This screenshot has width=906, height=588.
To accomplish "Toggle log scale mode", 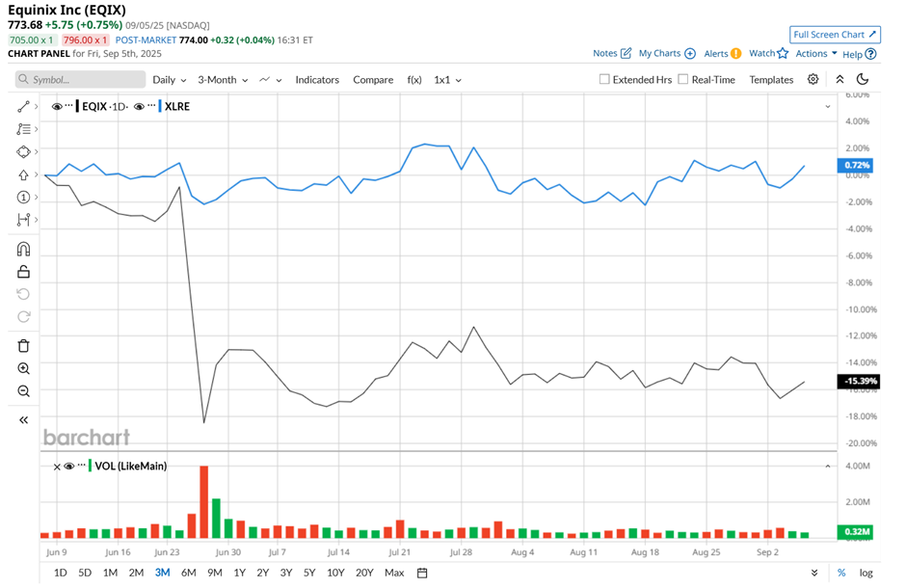I will pyautogui.click(x=866, y=573).
